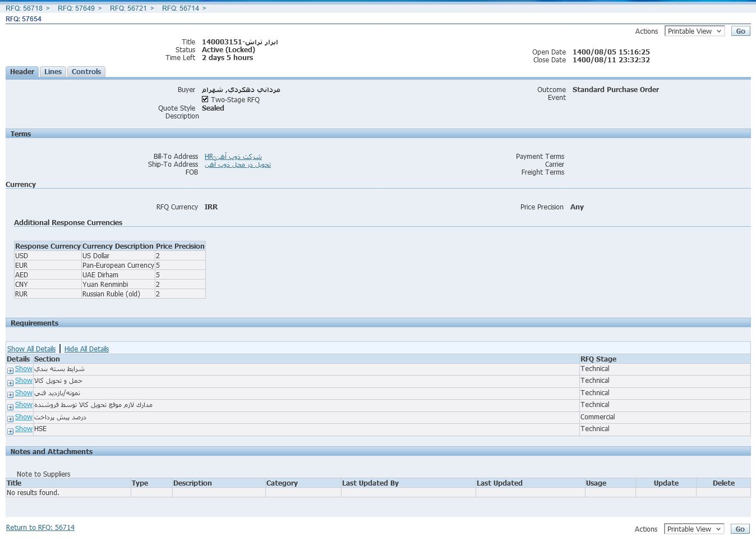Screen dimensions: 756x540
Task: Show details for حمل و تحويل كالا section
Action: pyautogui.click(x=24, y=381)
